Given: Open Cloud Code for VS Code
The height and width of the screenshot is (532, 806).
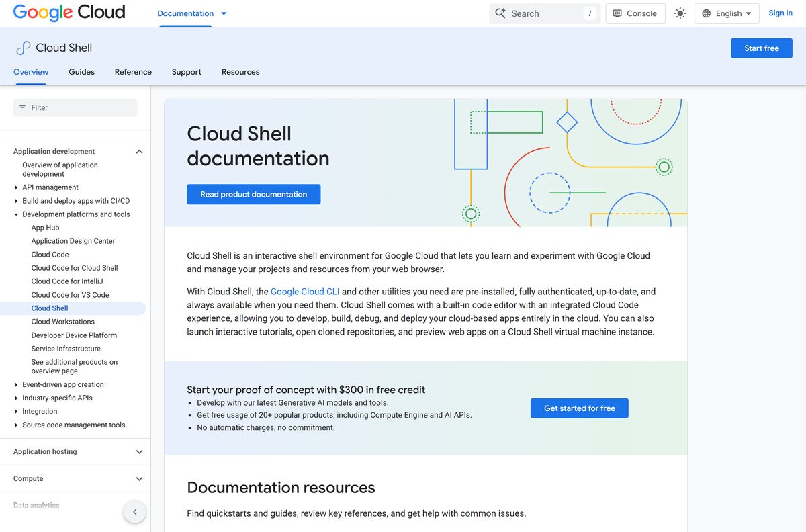Looking at the screenshot, I should coord(71,295).
